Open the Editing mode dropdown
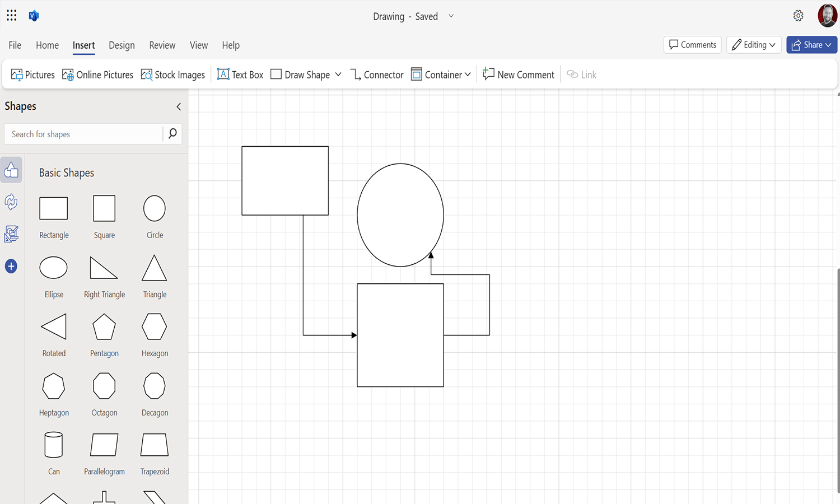Image resolution: width=840 pixels, height=504 pixels. [x=754, y=45]
